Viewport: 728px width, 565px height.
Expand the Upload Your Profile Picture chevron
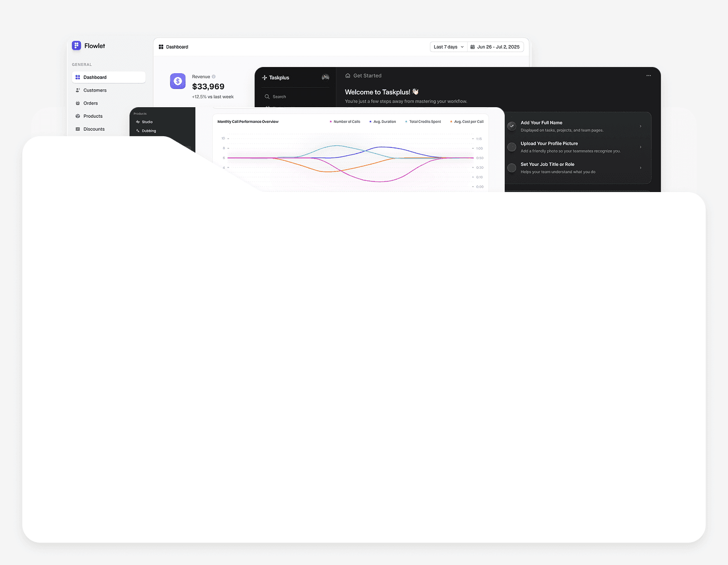coord(640,147)
